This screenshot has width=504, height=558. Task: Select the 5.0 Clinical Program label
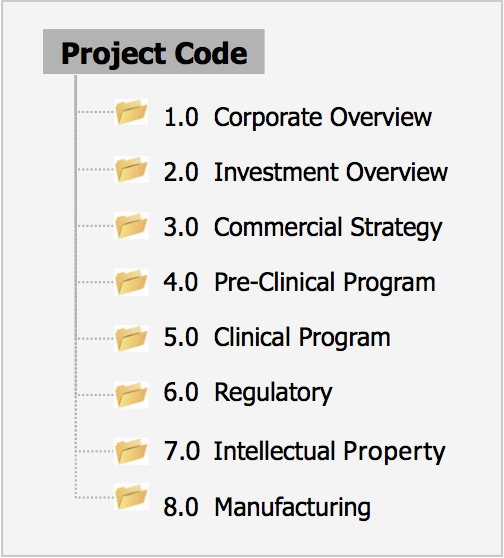[277, 338]
